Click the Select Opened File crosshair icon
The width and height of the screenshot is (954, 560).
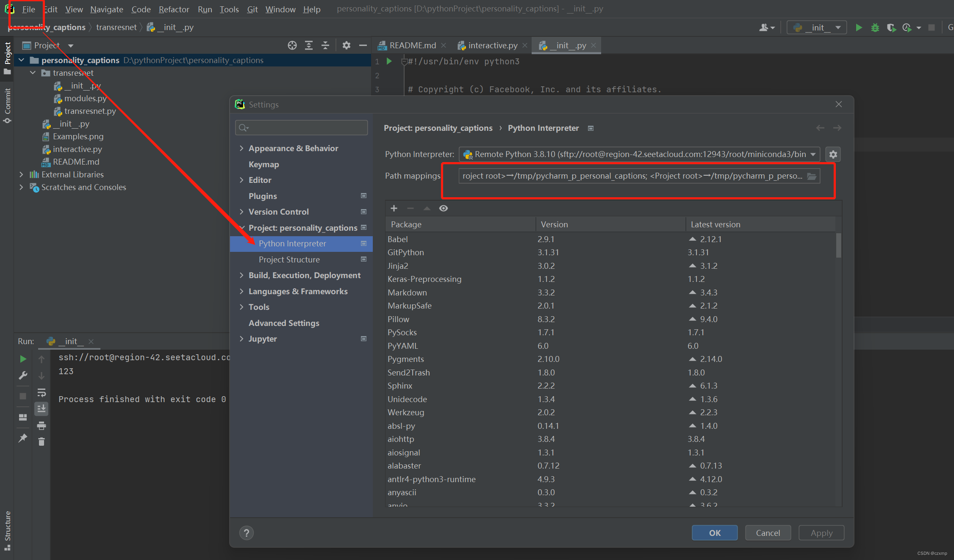[x=292, y=45]
